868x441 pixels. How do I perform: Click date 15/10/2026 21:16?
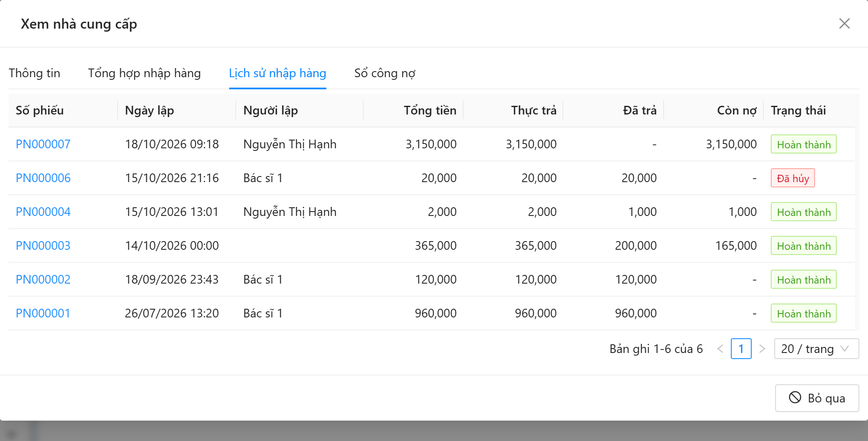[x=172, y=178]
